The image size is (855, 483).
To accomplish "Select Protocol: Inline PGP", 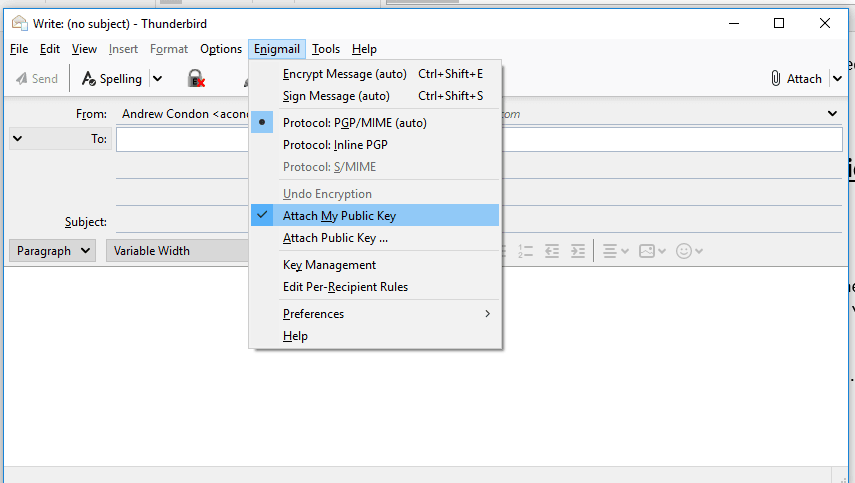I will (x=375, y=145).
